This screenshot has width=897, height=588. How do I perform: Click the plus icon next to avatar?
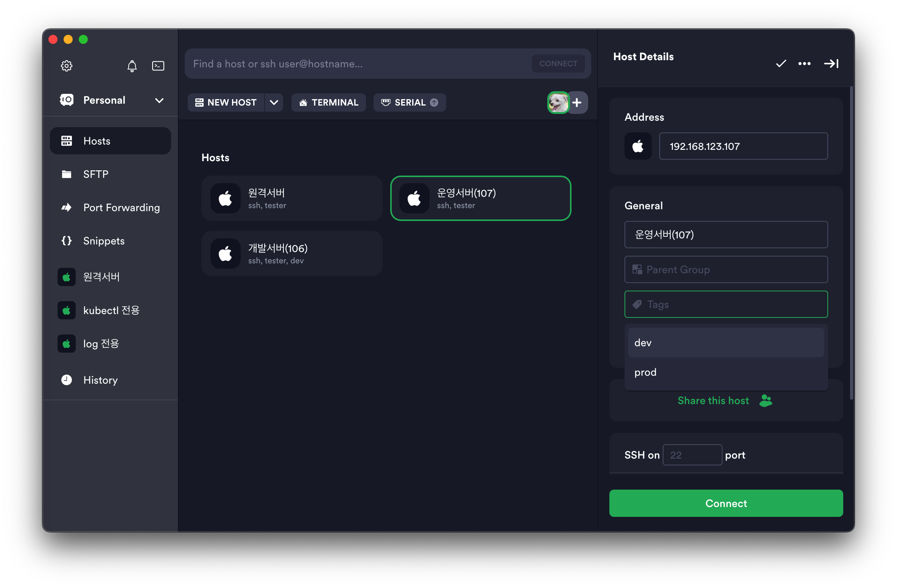[x=577, y=103]
